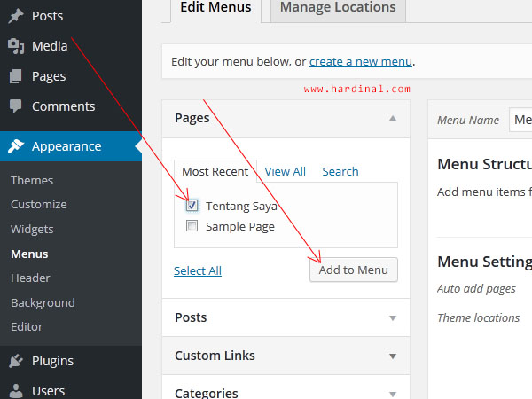Click the Theme locations label

(x=479, y=318)
